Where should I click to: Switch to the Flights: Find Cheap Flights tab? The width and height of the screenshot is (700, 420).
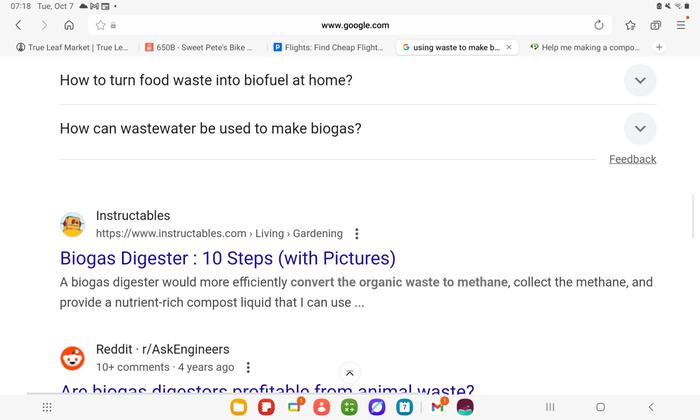pyautogui.click(x=328, y=47)
